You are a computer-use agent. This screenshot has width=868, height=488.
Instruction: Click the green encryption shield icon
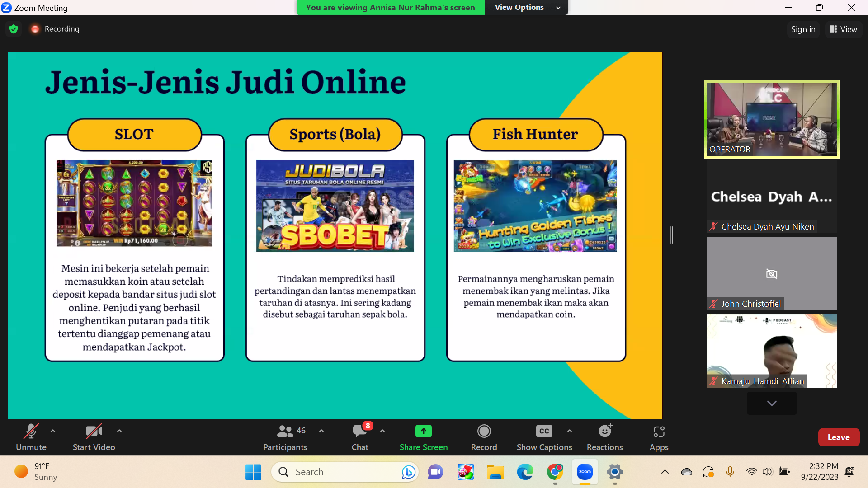coord(14,29)
